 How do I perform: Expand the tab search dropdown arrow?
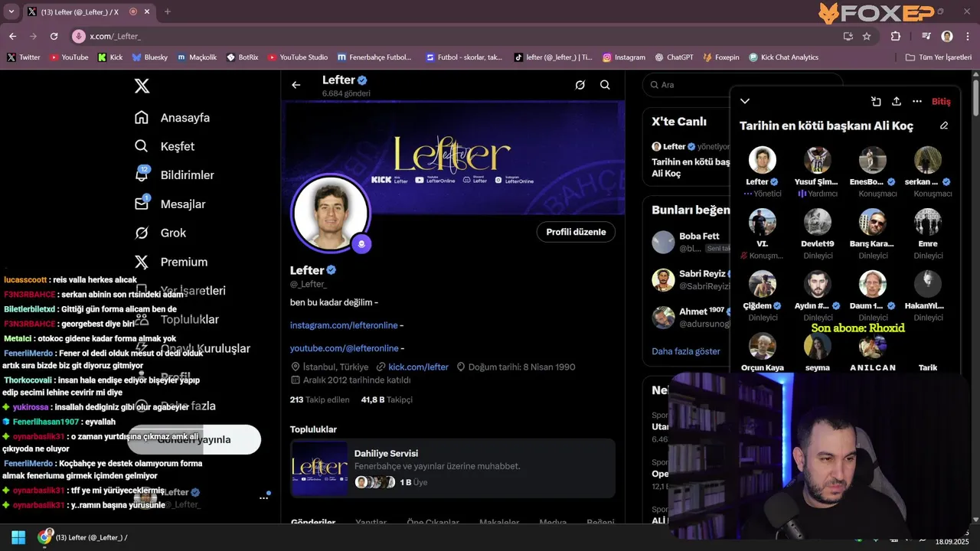pyautogui.click(x=11, y=11)
